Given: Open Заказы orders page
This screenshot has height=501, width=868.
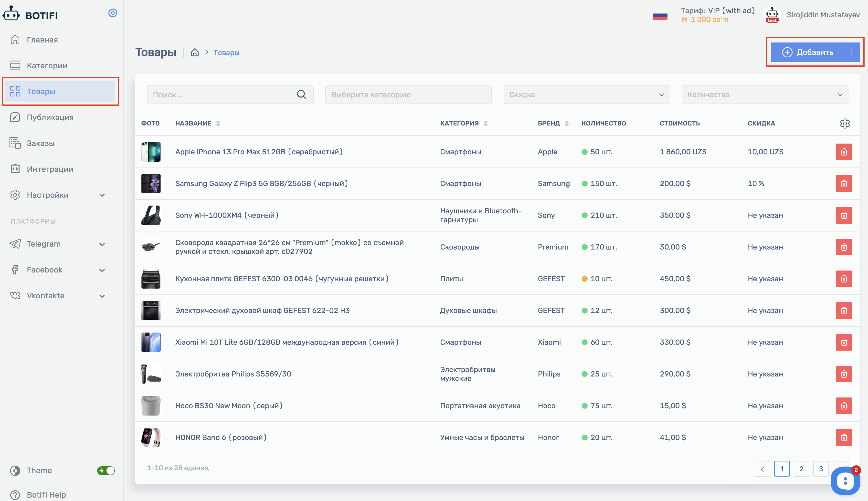Looking at the screenshot, I should [x=40, y=143].
